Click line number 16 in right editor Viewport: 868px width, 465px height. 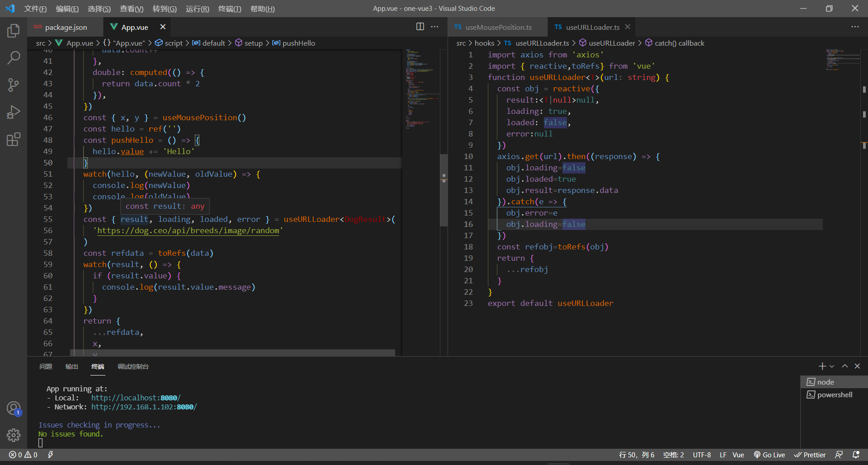click(468, 224)
